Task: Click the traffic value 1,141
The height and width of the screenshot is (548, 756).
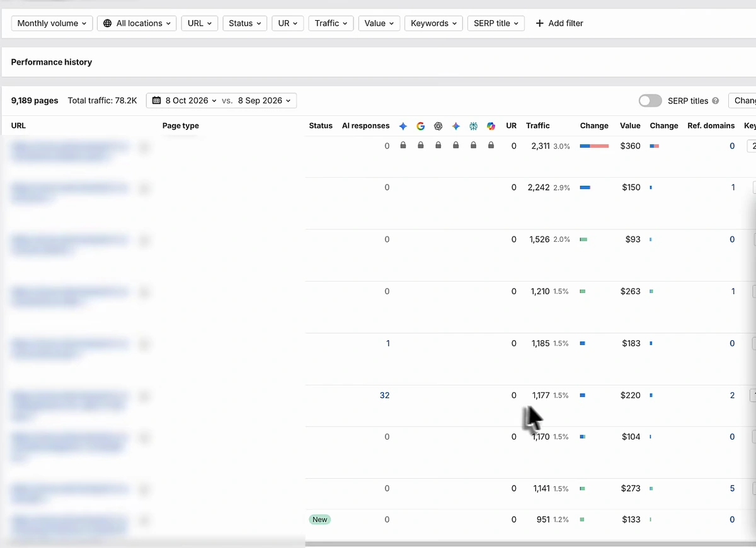Action: coord(541,488)
